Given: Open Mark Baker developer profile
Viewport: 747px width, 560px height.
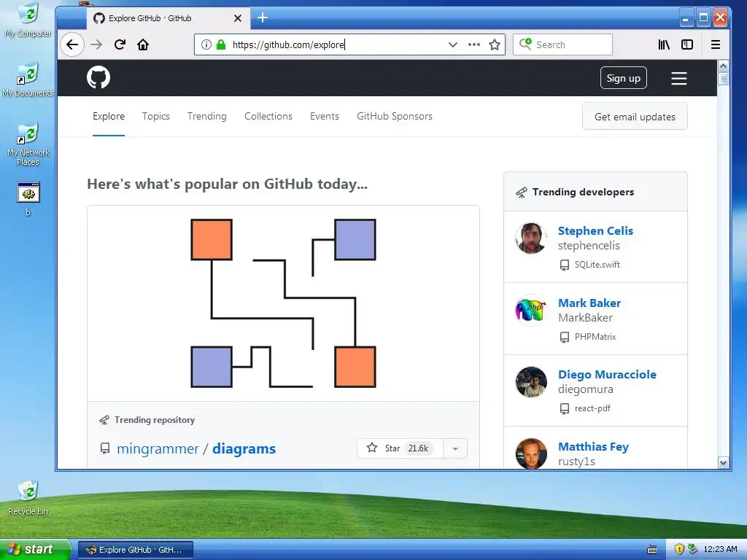Looking at the screenshot, I should 589,303.
